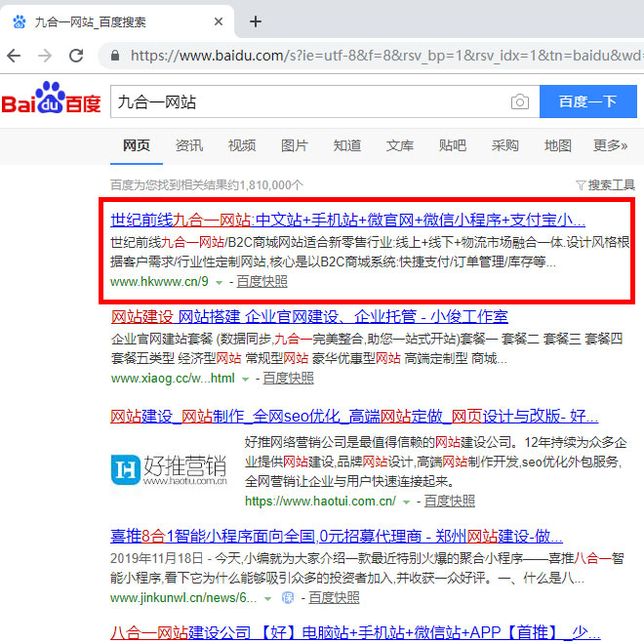This screenshot has height=644, width=644.
Task: Open the 喜推8合1智能小程序 result title
Action: tap(337, 536)
